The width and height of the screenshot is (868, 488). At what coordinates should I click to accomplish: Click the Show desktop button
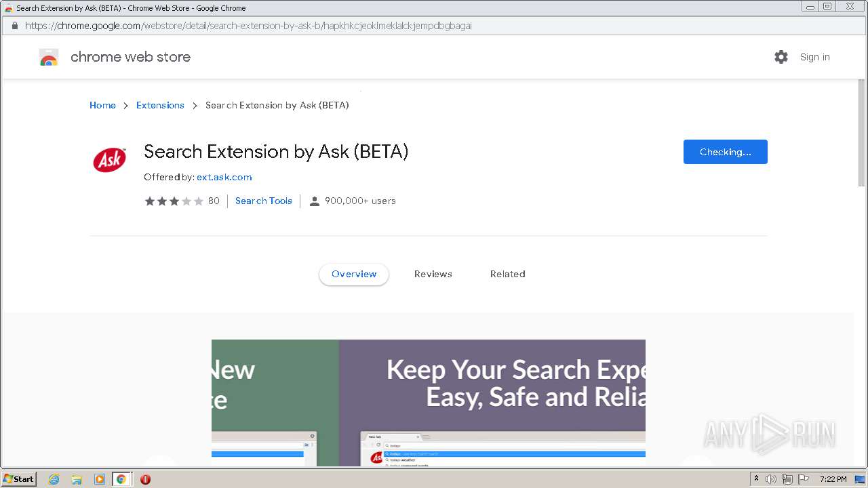860,479
